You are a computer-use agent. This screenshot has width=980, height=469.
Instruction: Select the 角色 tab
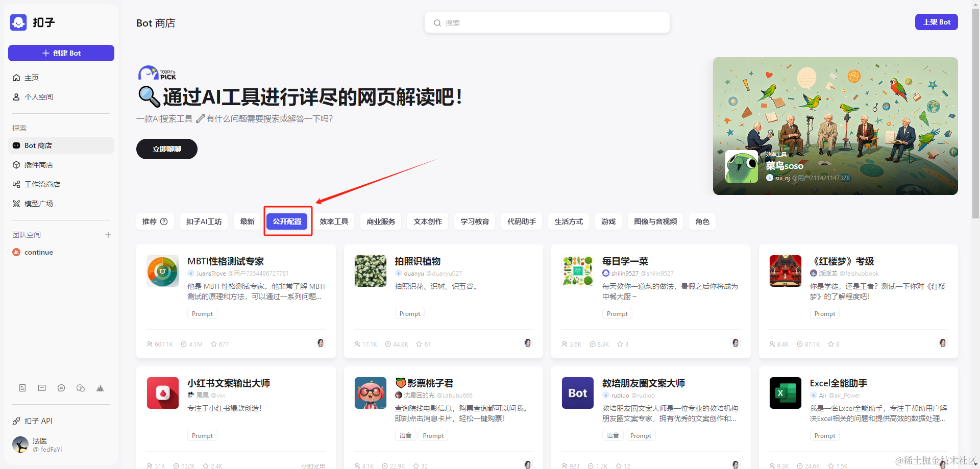click(x=702, y=221)
